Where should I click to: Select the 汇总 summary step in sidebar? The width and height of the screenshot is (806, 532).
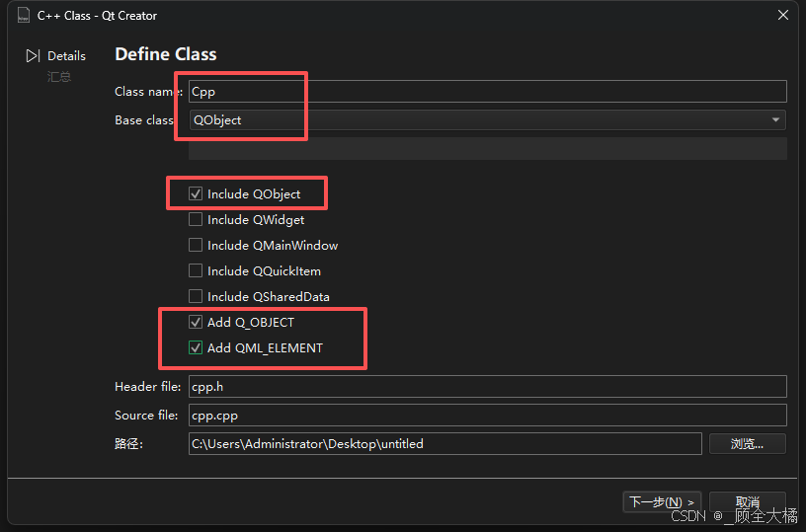(x=59, y=77)
